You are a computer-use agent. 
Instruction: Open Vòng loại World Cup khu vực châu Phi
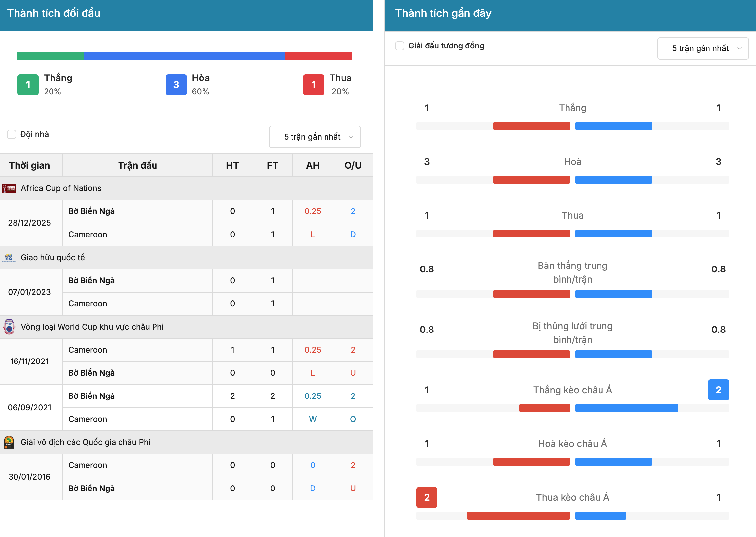pos(186,327)
